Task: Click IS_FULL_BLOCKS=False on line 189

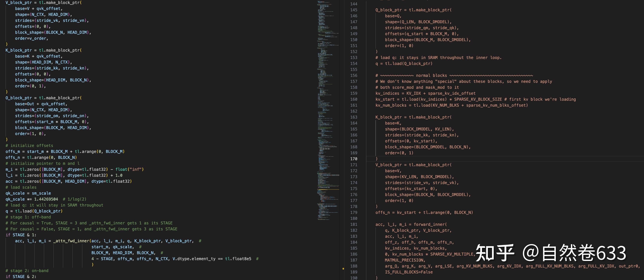Action: 409,272
